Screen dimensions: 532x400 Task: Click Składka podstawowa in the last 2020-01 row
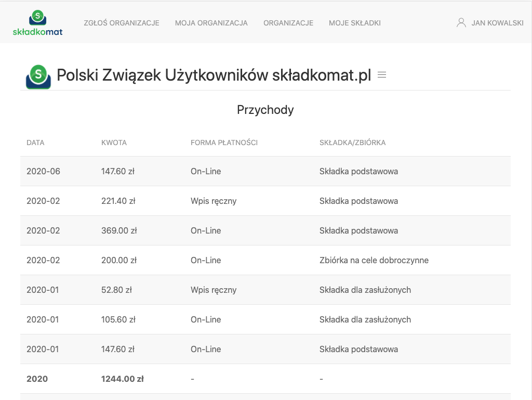click(358, 349)
